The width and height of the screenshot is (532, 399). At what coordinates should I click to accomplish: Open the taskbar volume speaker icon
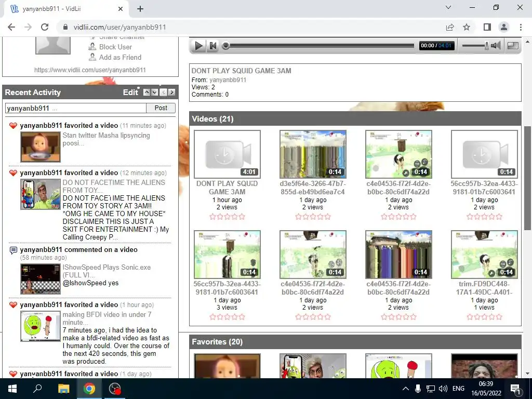click(443, 389)
